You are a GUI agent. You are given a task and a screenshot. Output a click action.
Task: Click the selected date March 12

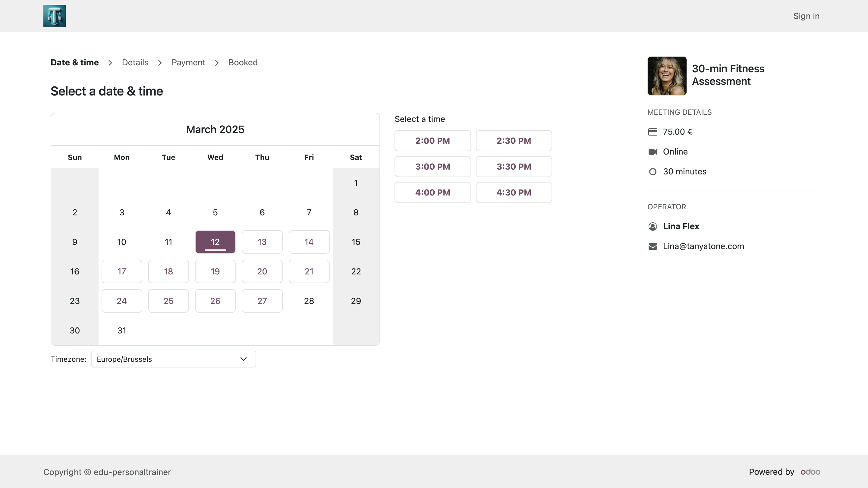[215, 242]
